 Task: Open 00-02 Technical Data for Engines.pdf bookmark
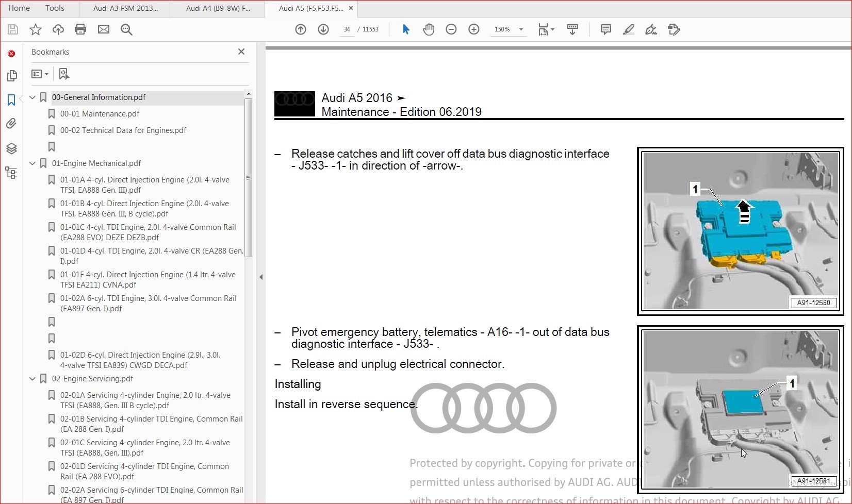[x=123, y=130]
